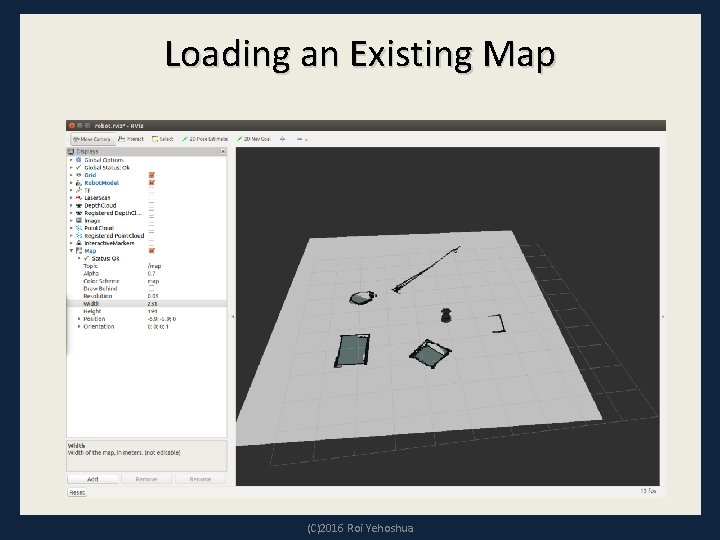
Task: Click the blue plus add-tool icon
Action: click(282, 139)
